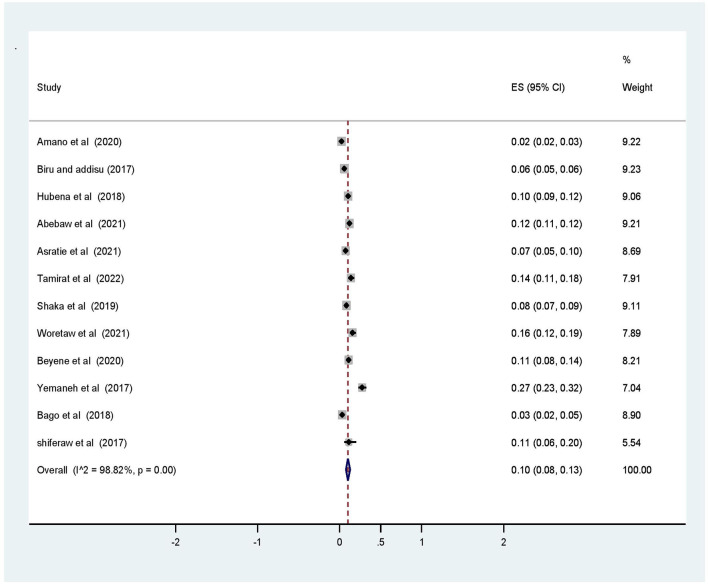The width and height of the screenshot is (708, 585).
Task: Select study label 'Woretaw et al (2021)'
Action: point(83,333)
